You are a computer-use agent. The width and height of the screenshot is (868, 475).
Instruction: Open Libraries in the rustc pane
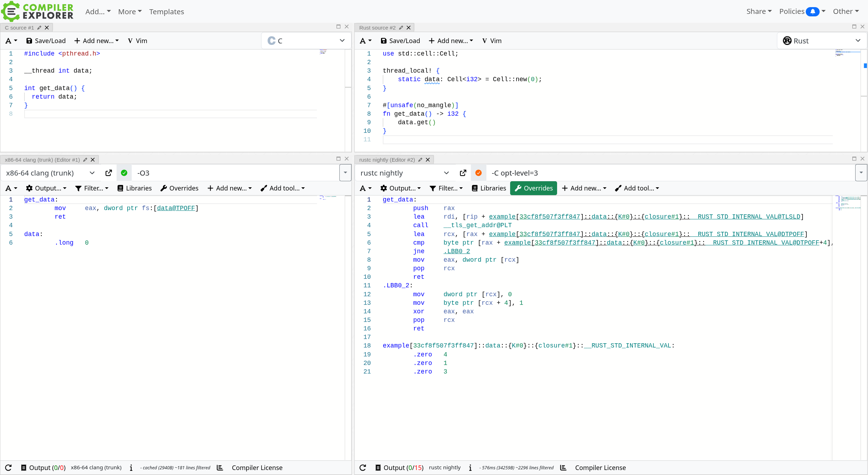pos(489,188)
